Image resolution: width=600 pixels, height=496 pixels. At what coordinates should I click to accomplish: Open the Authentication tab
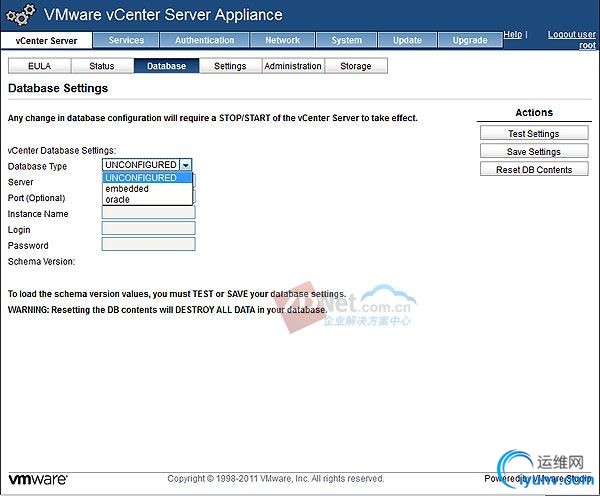[204, 40]
